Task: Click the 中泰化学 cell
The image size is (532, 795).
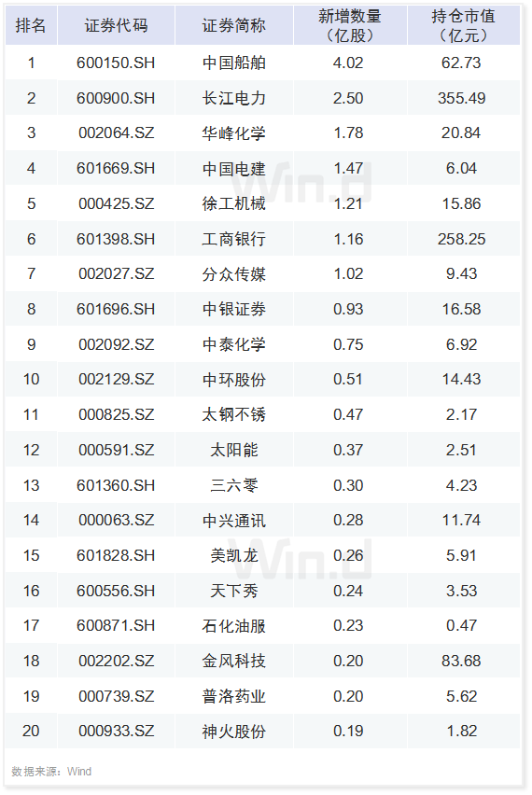Action: (x=233, y=344)
